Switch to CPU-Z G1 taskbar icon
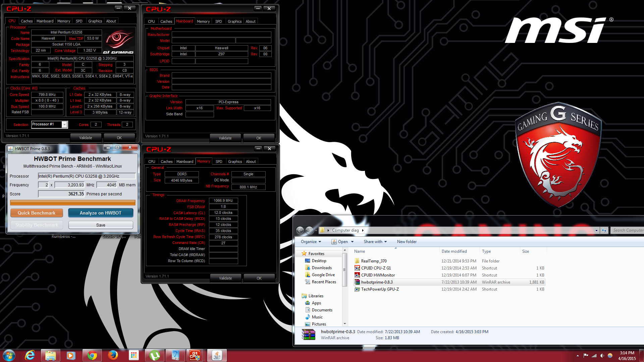The height and width of the screenshot is (362, 644). [x=196, y=355]
